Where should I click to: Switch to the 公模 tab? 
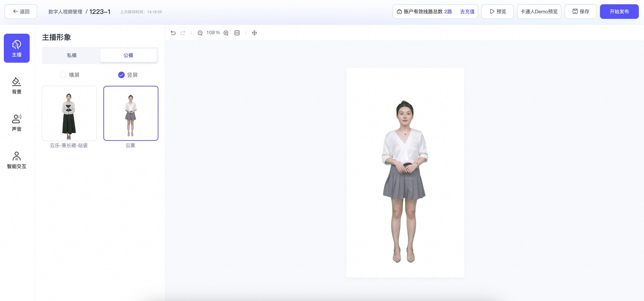(129, 55)
